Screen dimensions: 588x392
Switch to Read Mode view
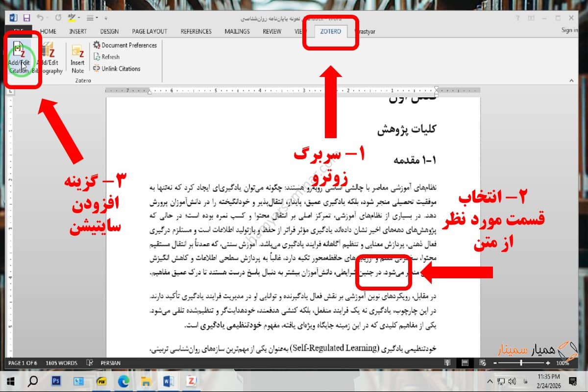447,363
